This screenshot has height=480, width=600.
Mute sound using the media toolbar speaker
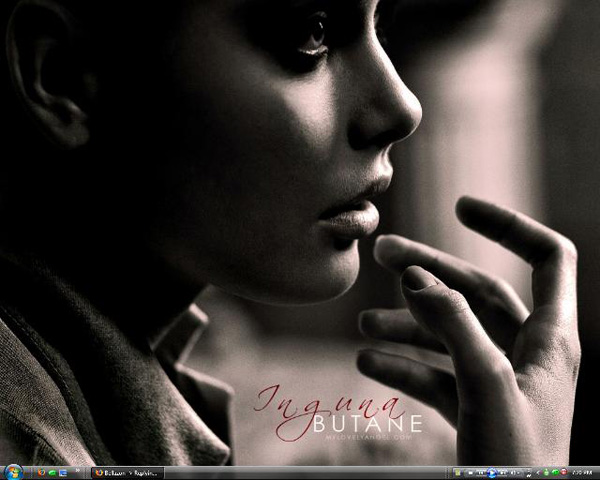coord(514,472)
